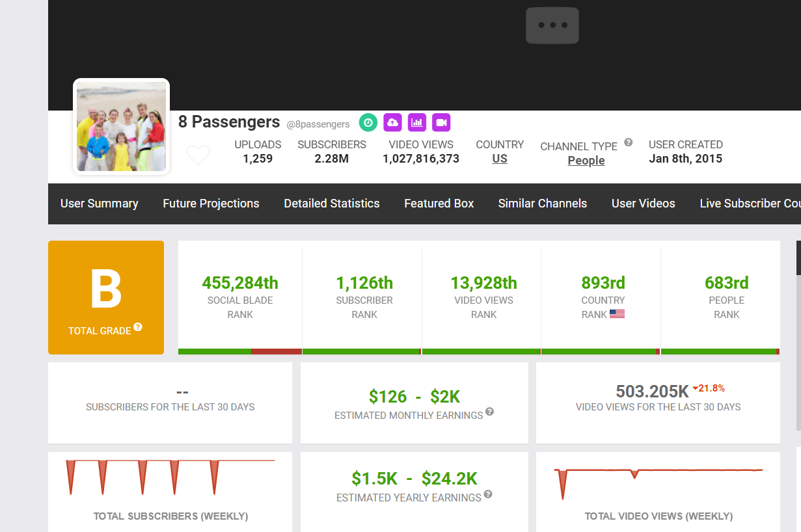Click the US country link
The height and width of the screenshot is (532, 801).
[499, 159]
